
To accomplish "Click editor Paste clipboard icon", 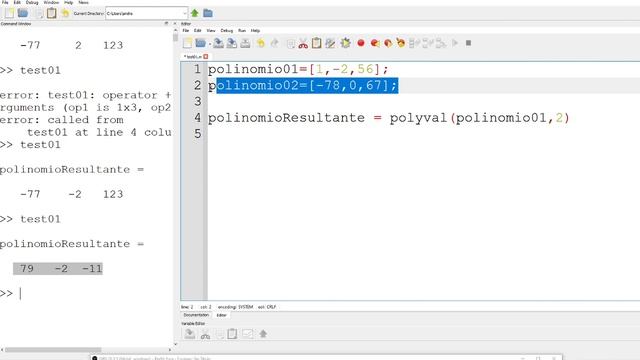I will pos(316,43).
